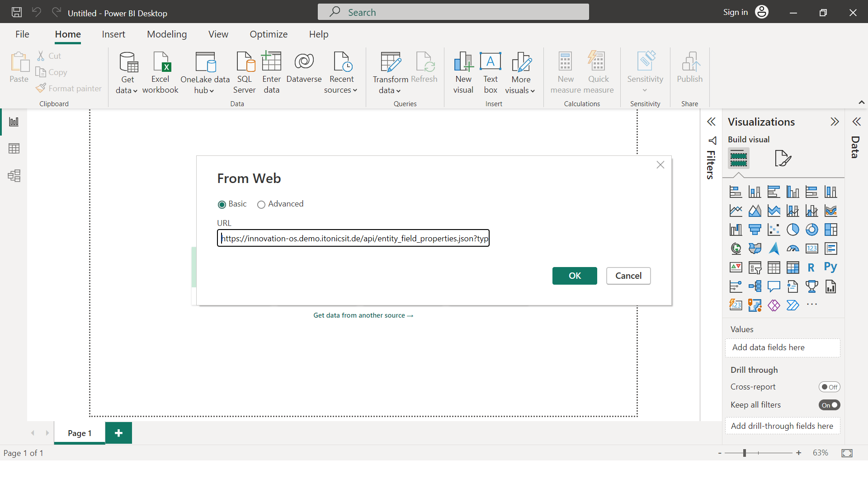Open the Excel workbook data source
This screenshot has height=488, width=868.
point(160,72)
